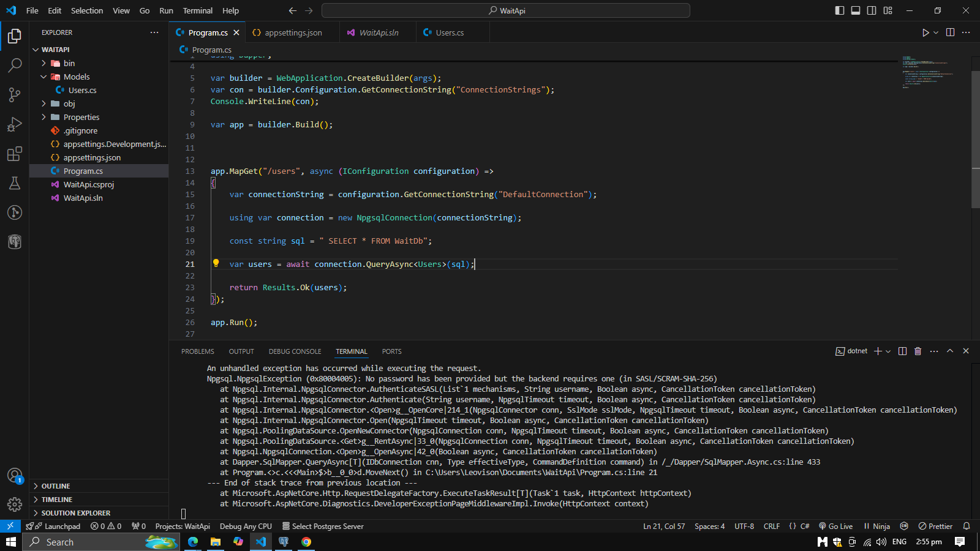Expand the OUTLINE section
This screenshot has height=551, width=980.
click(x=56, y=486)
